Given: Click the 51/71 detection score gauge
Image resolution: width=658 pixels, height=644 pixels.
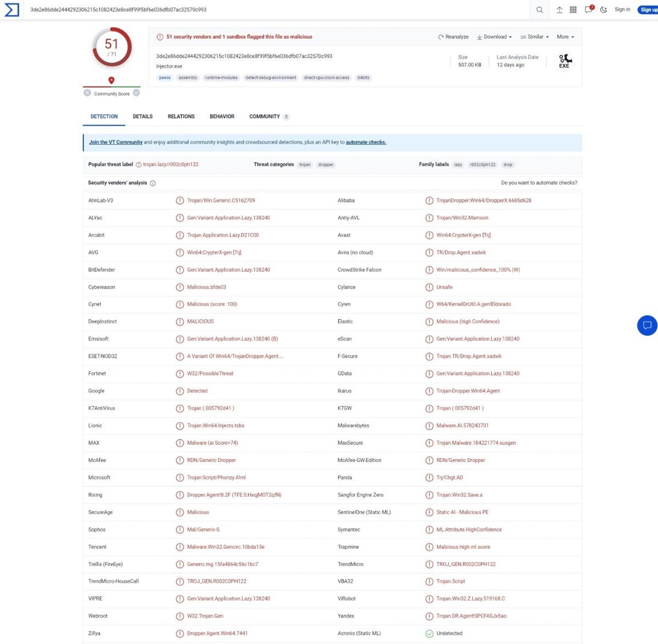Looking at the screenshot, I should (x=112, y=47).
